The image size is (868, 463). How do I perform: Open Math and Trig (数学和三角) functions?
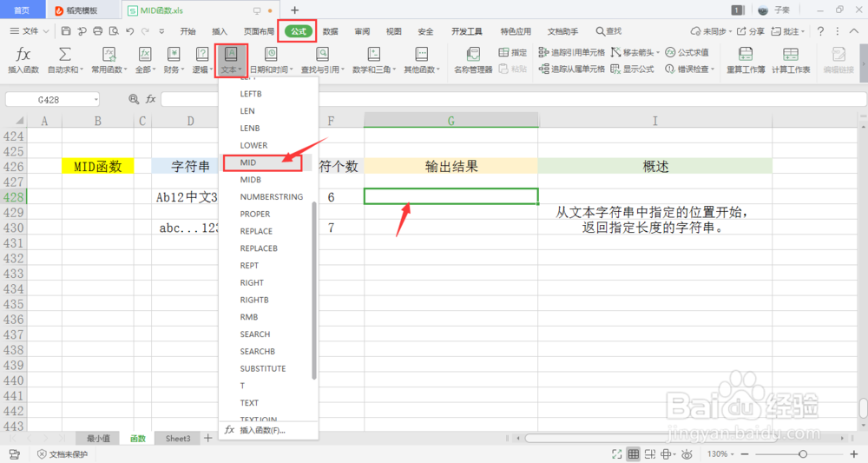(373, 60)
